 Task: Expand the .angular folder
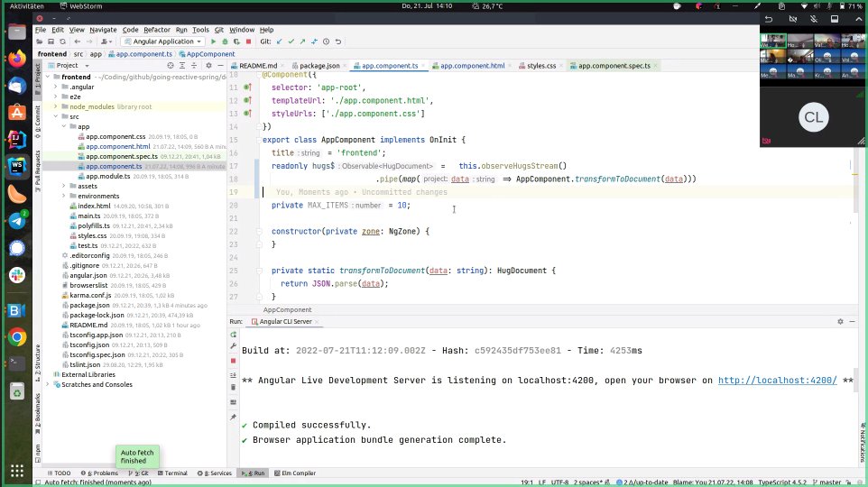[55, 87]
